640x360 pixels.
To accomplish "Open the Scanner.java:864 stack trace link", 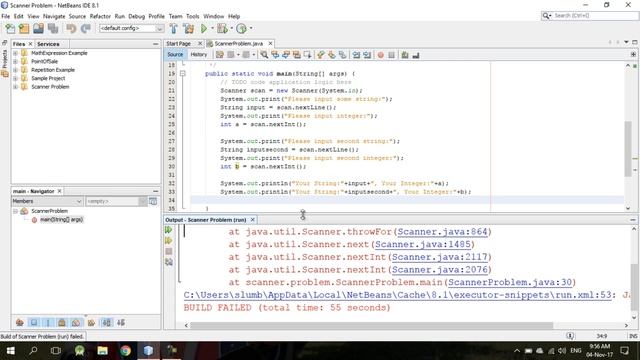I will 442,232.
